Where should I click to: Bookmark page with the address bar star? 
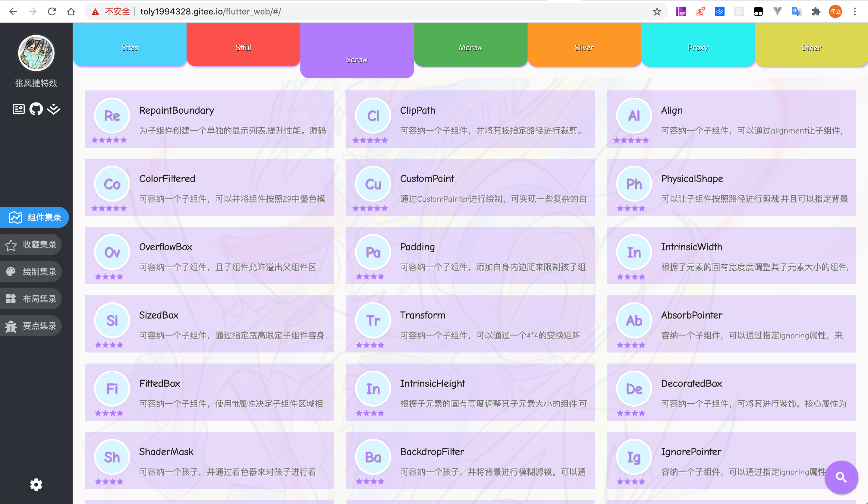657,12
